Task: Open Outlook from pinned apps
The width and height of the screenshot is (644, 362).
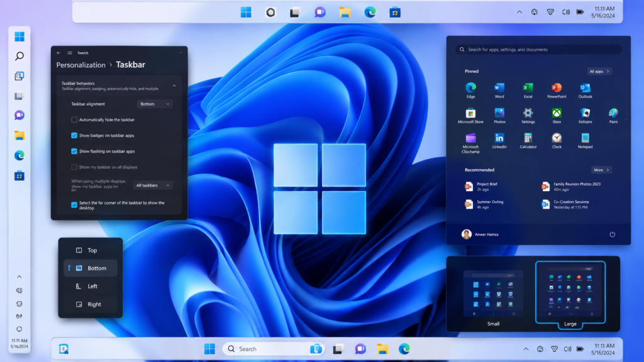Action: point(586,90)
